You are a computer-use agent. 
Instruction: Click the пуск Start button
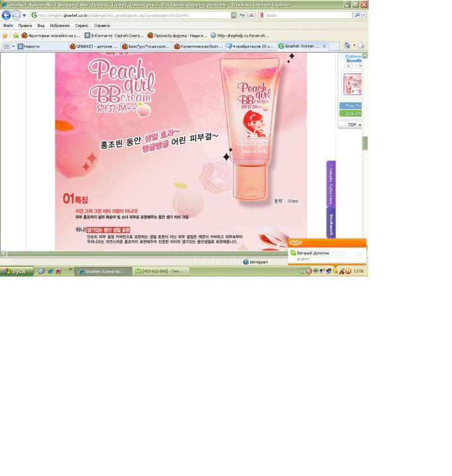point(17,271)
